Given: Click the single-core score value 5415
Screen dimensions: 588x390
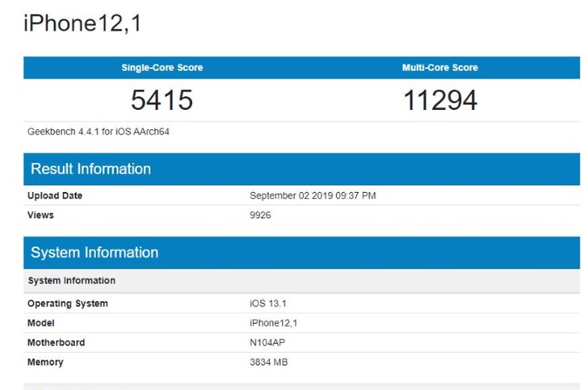Looking at the screenshot, I should pyautogui.click(x=162, y=100).
